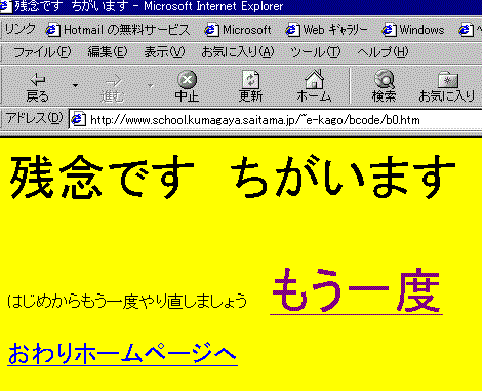482x391 pixels.
Task: Open the Hotmail の無料サービス links bar shortcut
Action: tap(118, 30)
